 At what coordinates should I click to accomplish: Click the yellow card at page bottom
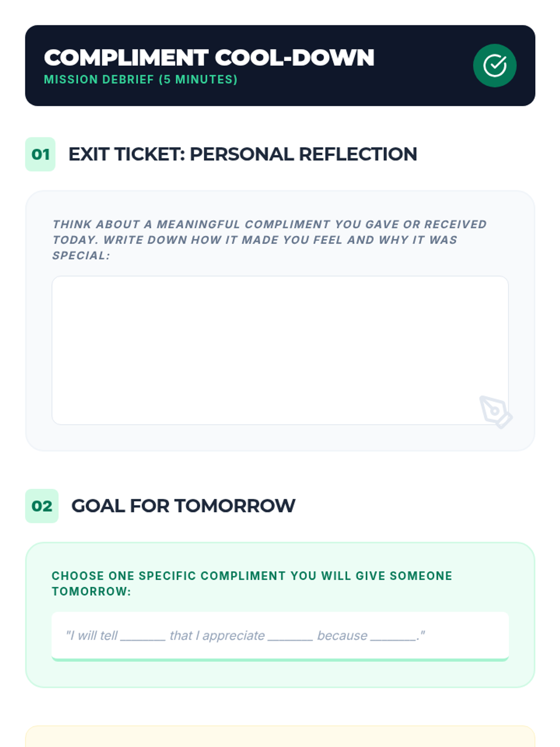click(280, 737)
